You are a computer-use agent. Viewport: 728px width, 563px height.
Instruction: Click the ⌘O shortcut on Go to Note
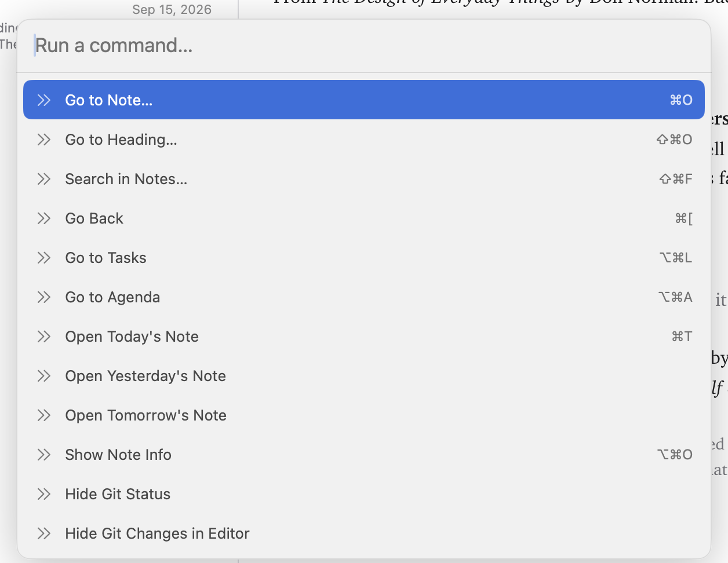point(681,100)
